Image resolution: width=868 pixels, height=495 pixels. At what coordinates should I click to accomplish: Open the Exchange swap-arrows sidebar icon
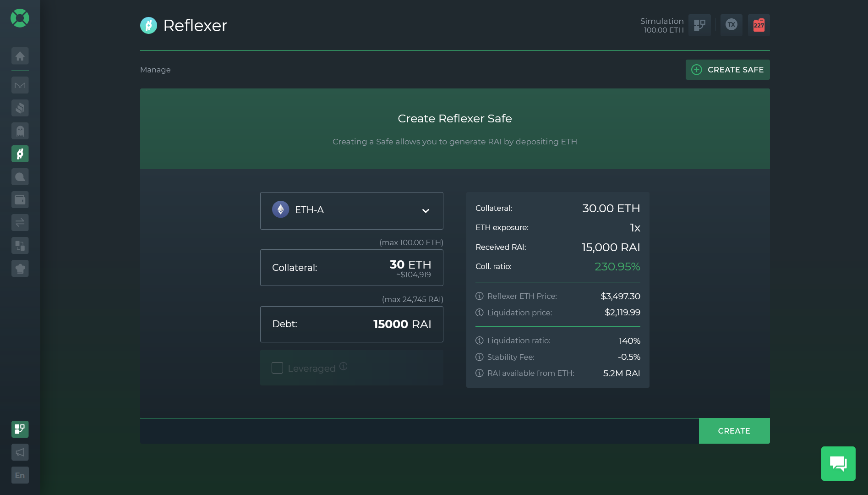(x=20, y=223)
